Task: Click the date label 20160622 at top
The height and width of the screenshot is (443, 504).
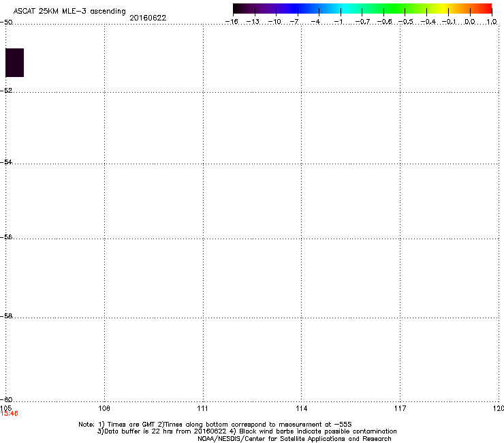Action: [x=148, y=18]
